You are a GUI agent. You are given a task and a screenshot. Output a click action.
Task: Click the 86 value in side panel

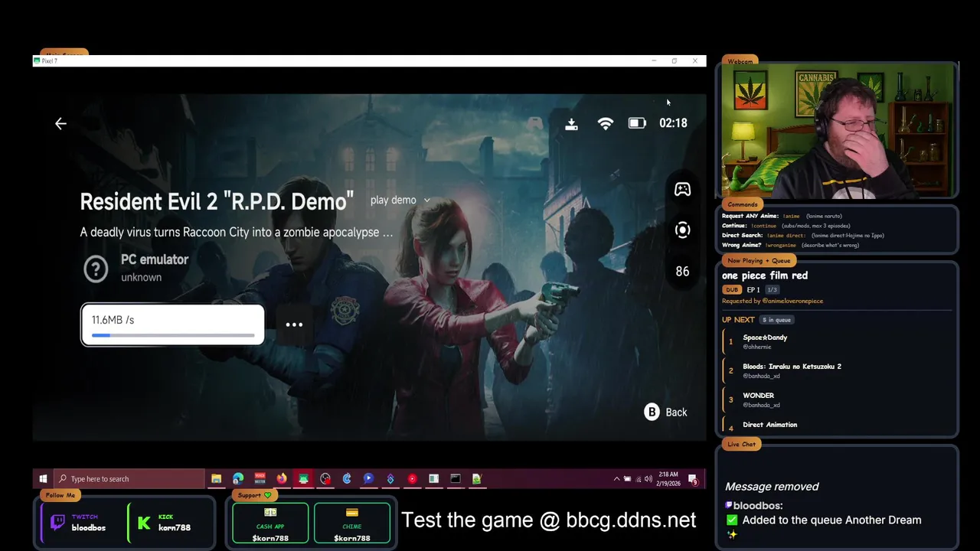682,272
